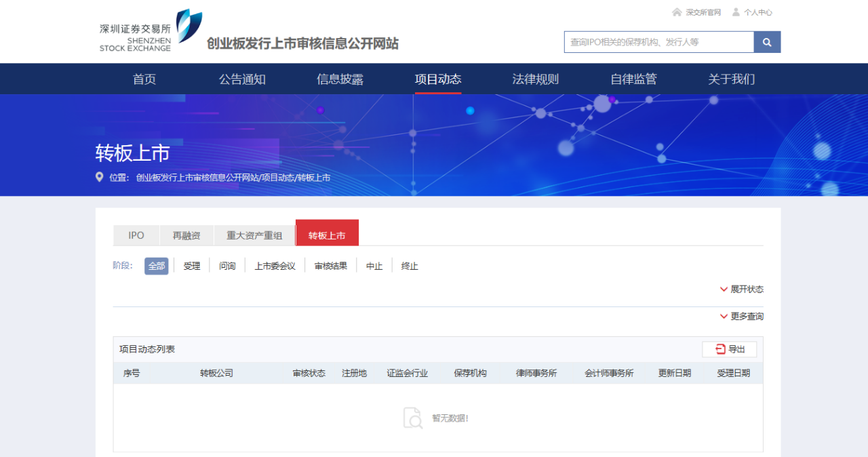Filter by the 上市委会议 stage
The height and width of the screenshot is (457, 868).
coord(275,266)
